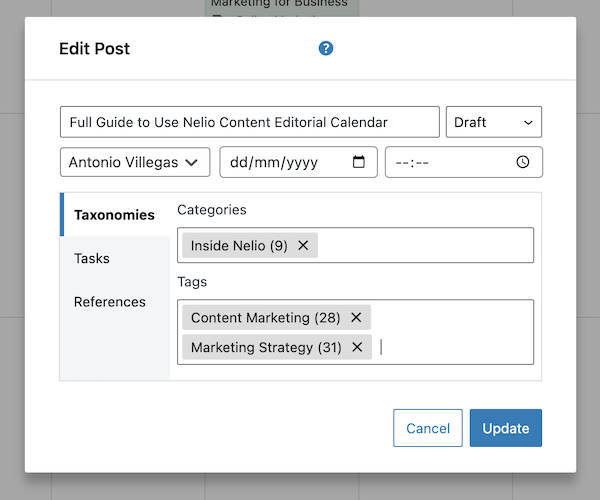Image resolution: width=600 pixels, height=500 pixels.
Task: Edit the post title field
Action: (250, 122)
